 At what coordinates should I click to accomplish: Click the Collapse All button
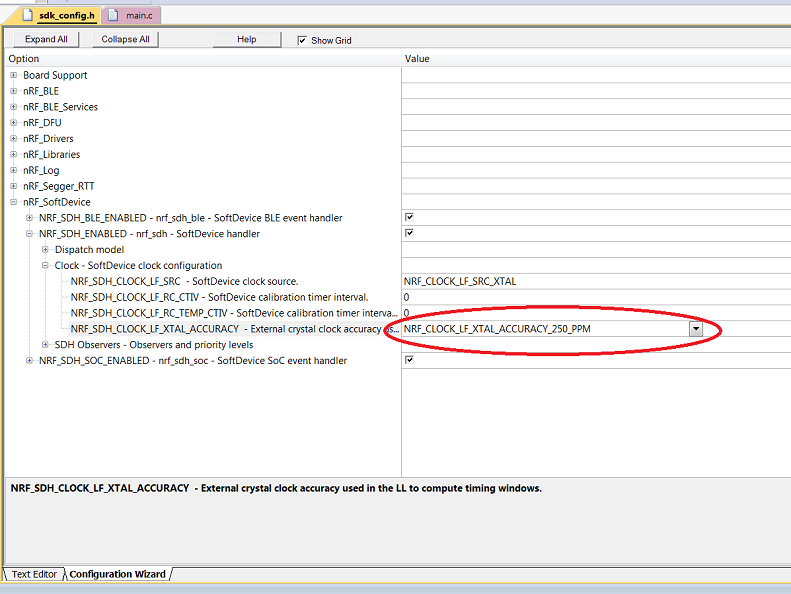pos(125,39)
